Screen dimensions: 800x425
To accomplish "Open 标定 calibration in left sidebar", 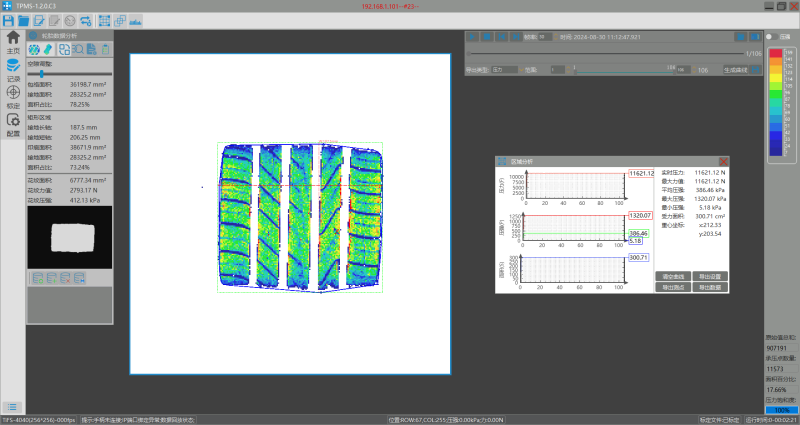I will pos(13,97).
